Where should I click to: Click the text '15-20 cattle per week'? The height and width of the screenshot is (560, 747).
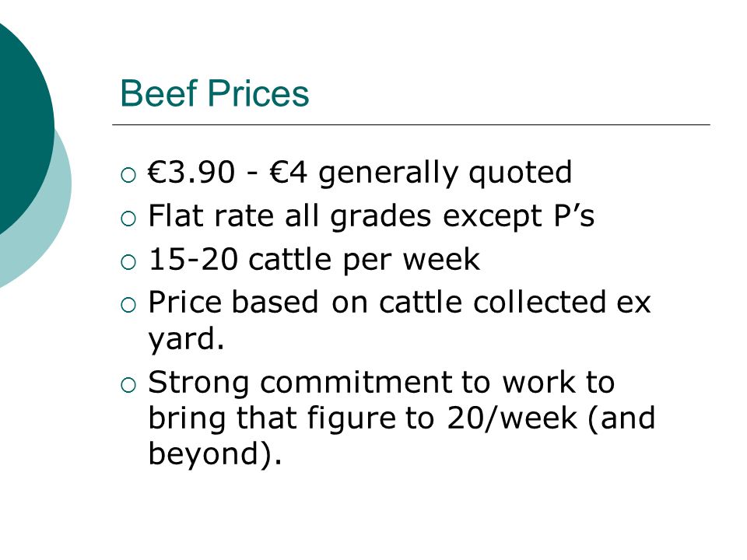tap(314, 260)
